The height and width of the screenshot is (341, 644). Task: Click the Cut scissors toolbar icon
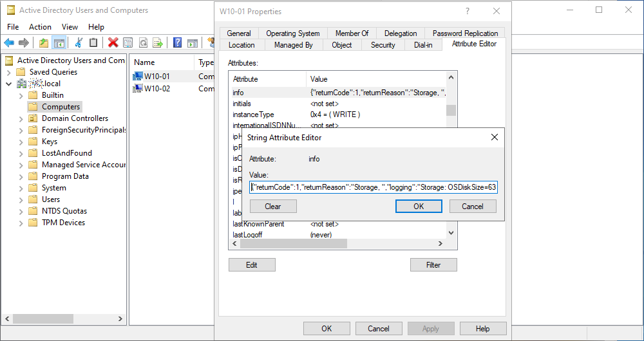[x=79, y=42]
